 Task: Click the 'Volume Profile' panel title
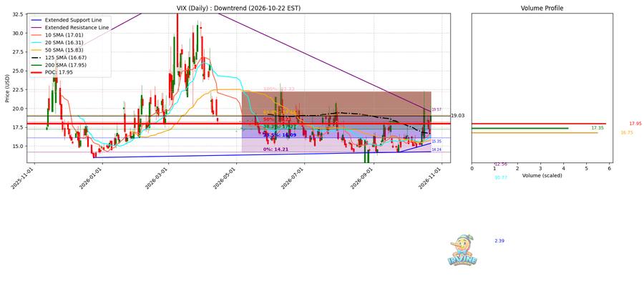(542, 8)
